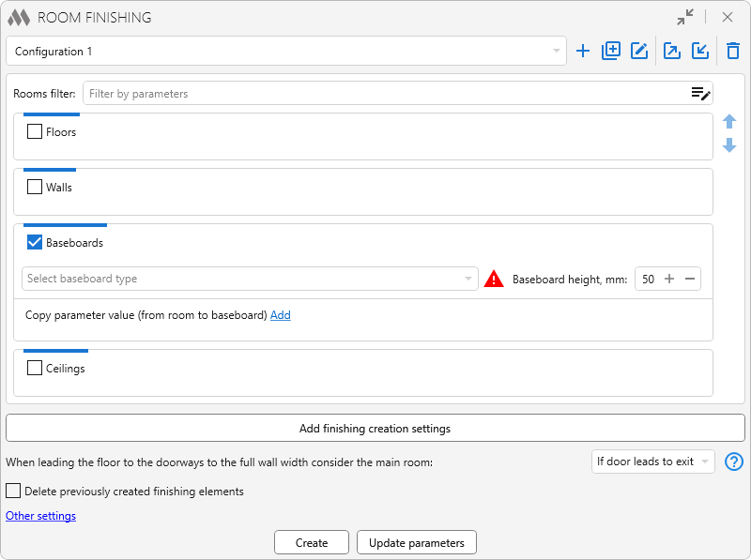751x560 pixels.
Task: Duplicate the current configuration
Action: (x=611, y=52)
